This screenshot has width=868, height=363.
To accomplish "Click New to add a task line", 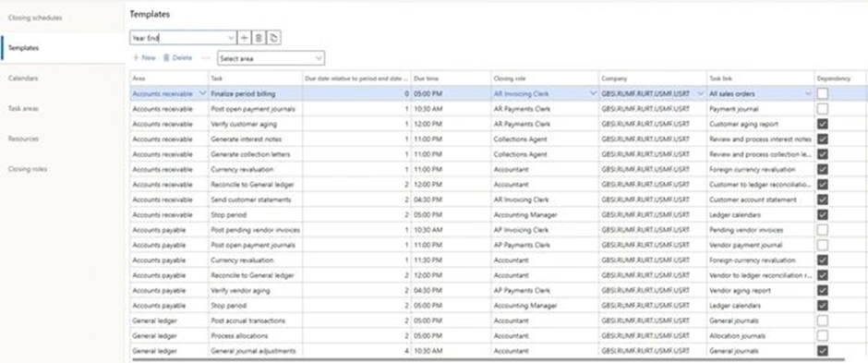I will pos(144,57).
